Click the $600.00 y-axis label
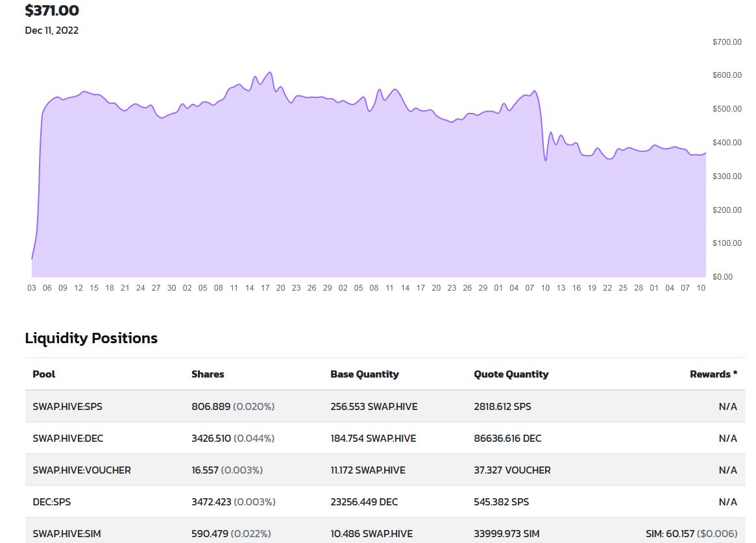Image resolution: width=756 pixels, height=543 pixels. (727, 75)
